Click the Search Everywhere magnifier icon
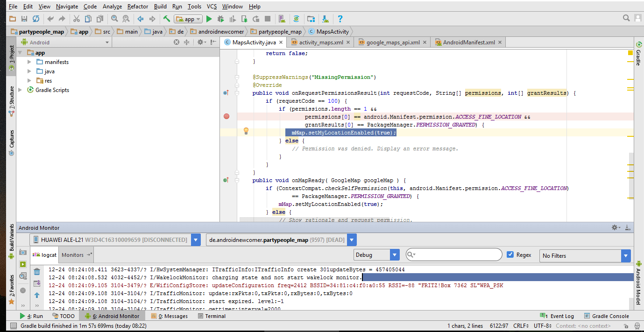Screen dimensions: 644x332 point(626,18)
